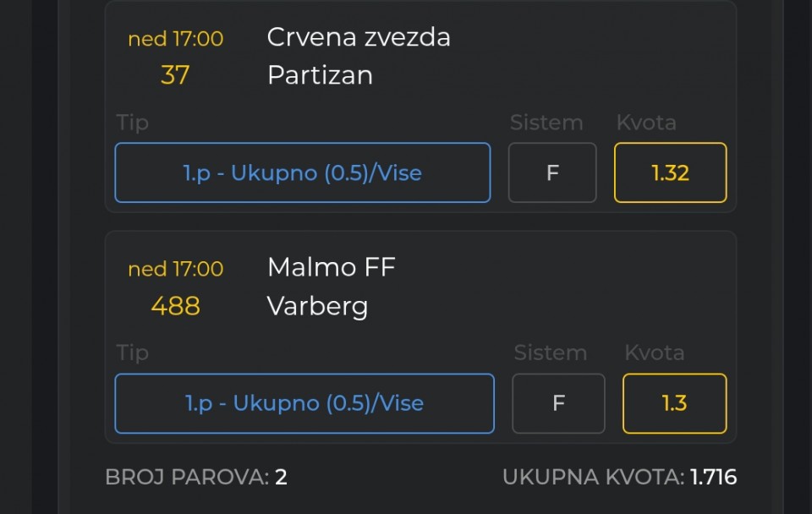Click the Crvena zvezda tip selection box
The width and height of the screenshot is (812, 514).
[302, 173]
